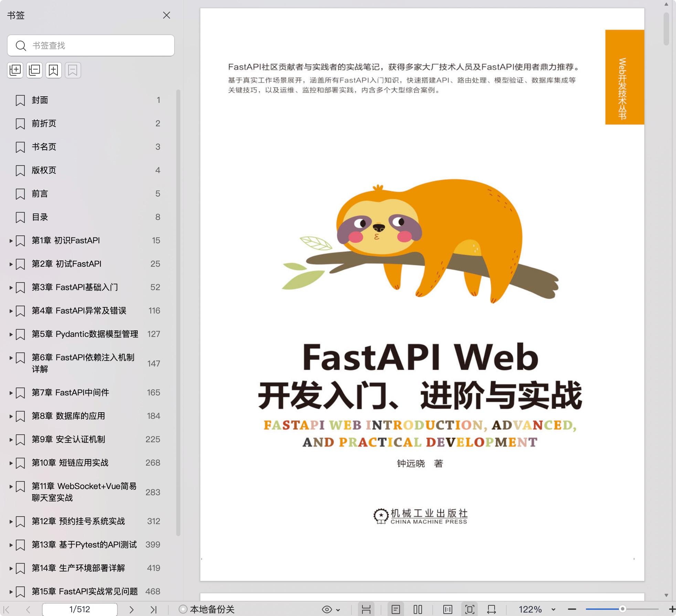
Task: Click bookmark icon beside 目录
Action: 20,217
